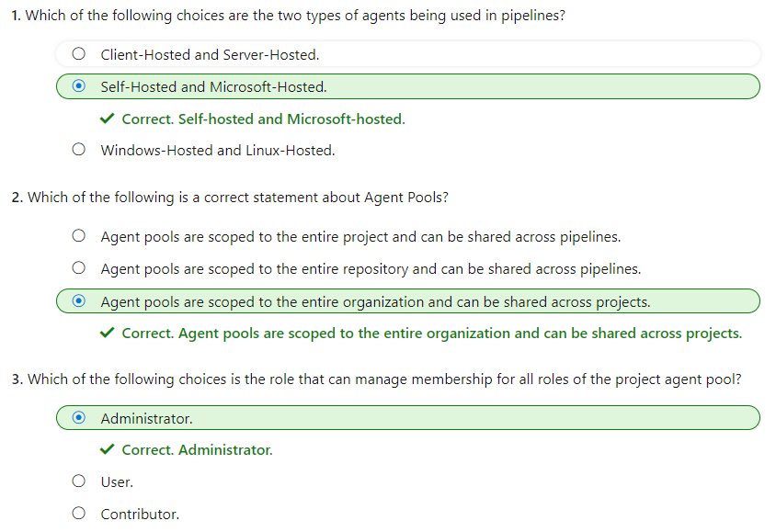Select the "Contributor" option in question 3
Image resolution: width=776 pixels, height=532 pixels.
(78, 513)
